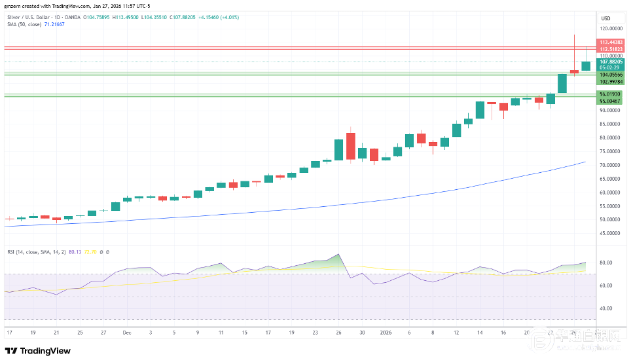This screenshot has width=631, height=364.
Task: Click the blue SMA 50 line end
Action: click(584, 162)
